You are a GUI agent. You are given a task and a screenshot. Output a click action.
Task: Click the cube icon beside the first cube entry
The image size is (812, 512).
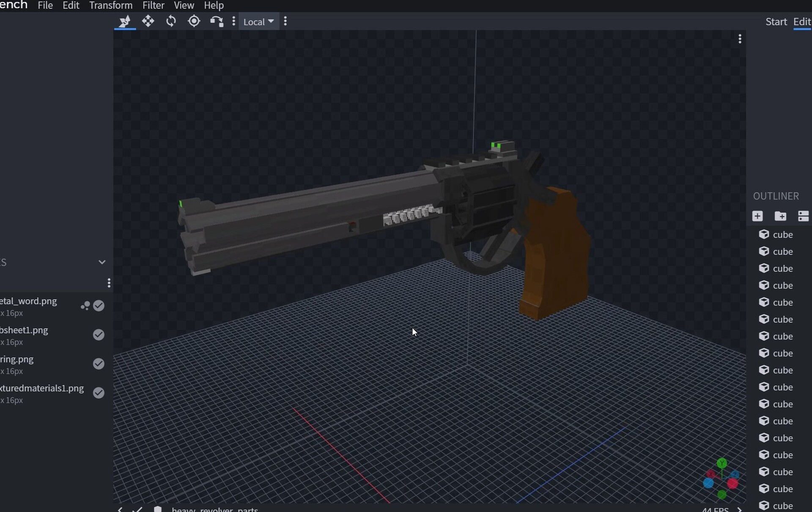[x=765, y=234]
